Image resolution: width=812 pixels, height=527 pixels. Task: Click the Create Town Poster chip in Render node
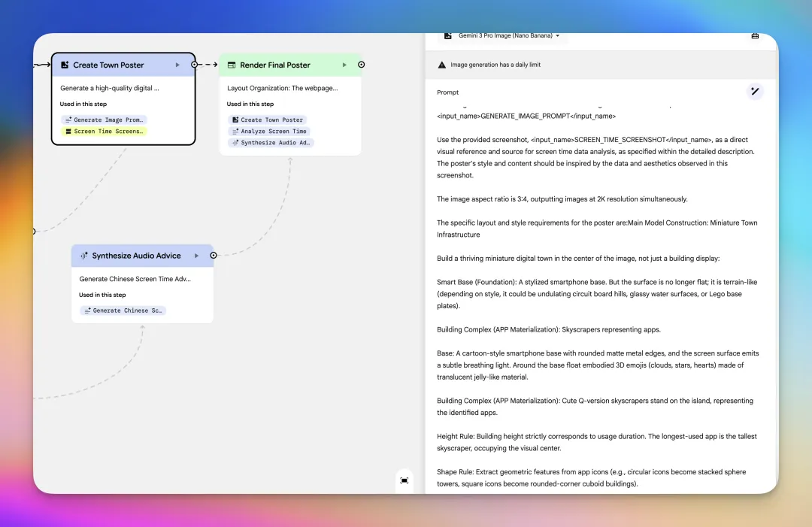click(267, 120)
